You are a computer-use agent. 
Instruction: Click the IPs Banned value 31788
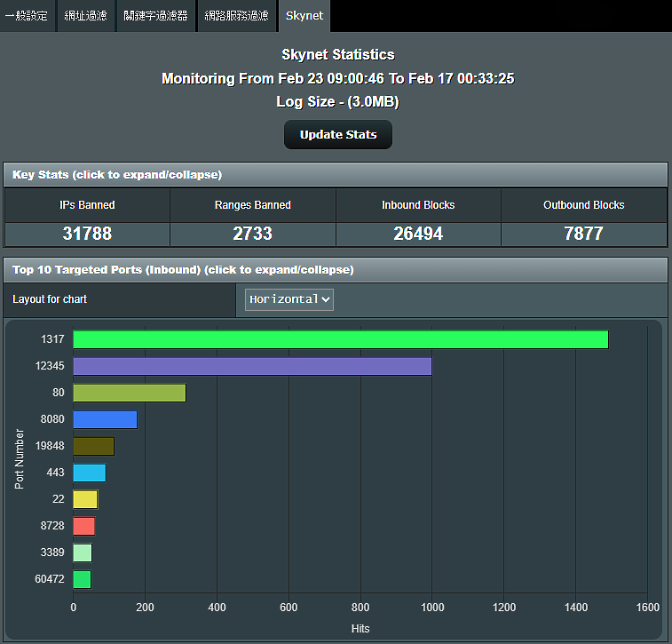pos(87,234)
